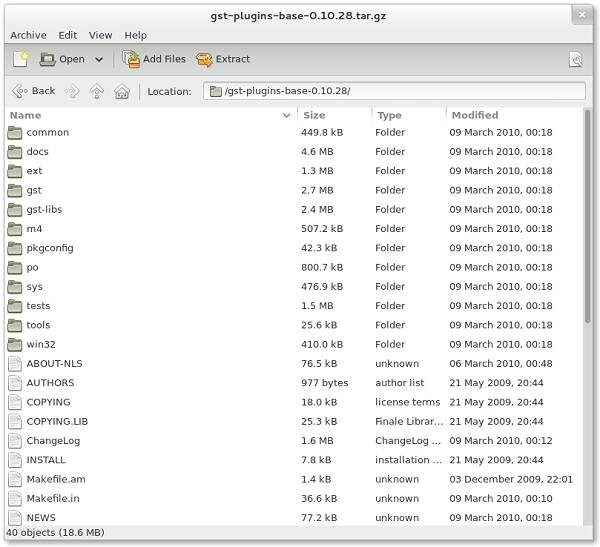Select the common folder icon
The image size is (600, 547).
(15, 132)
